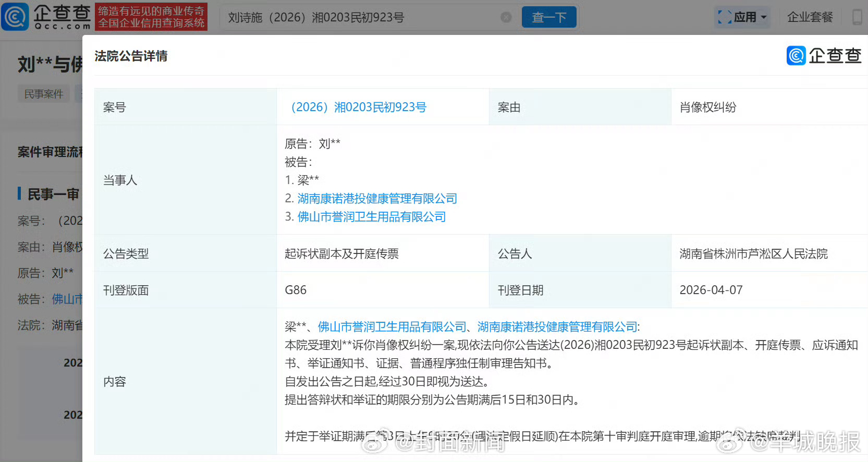Select the 内容 label cell
This screenshot has height=462, width=868.
point(185,381)
